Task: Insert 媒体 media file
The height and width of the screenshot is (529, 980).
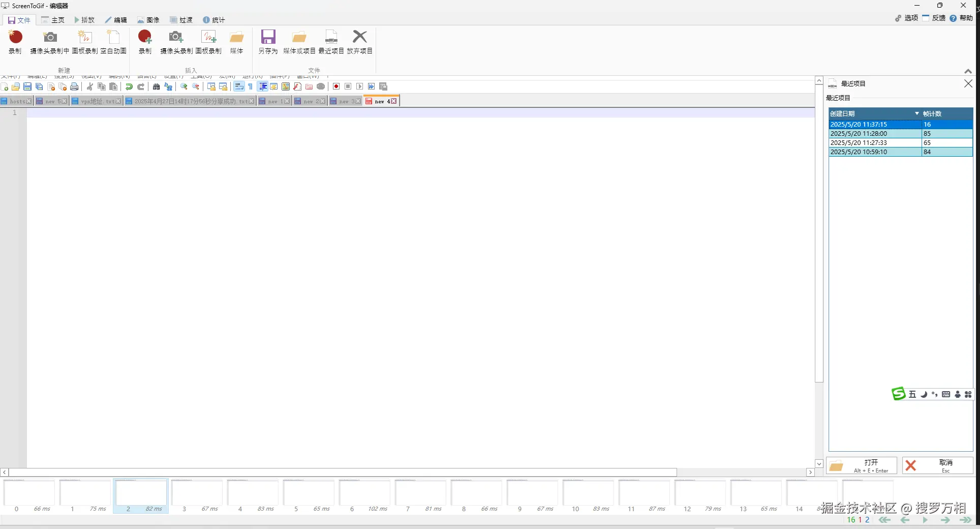Action: pyautogui.click(x=236, y=42)
